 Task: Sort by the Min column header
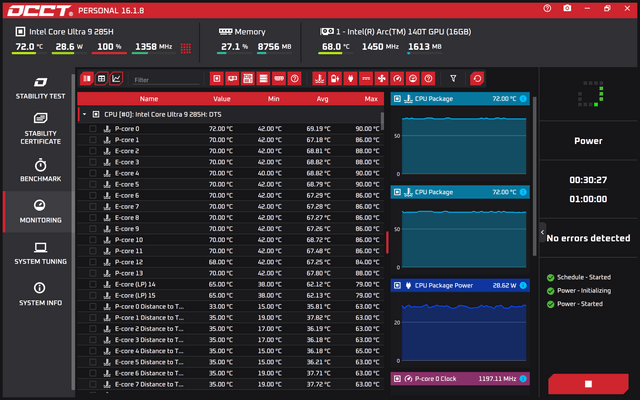273,99
